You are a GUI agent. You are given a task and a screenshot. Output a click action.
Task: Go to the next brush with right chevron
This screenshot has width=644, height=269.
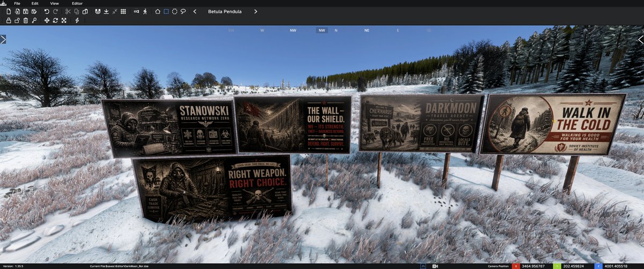pyautogui.click(x=255, y=11)
